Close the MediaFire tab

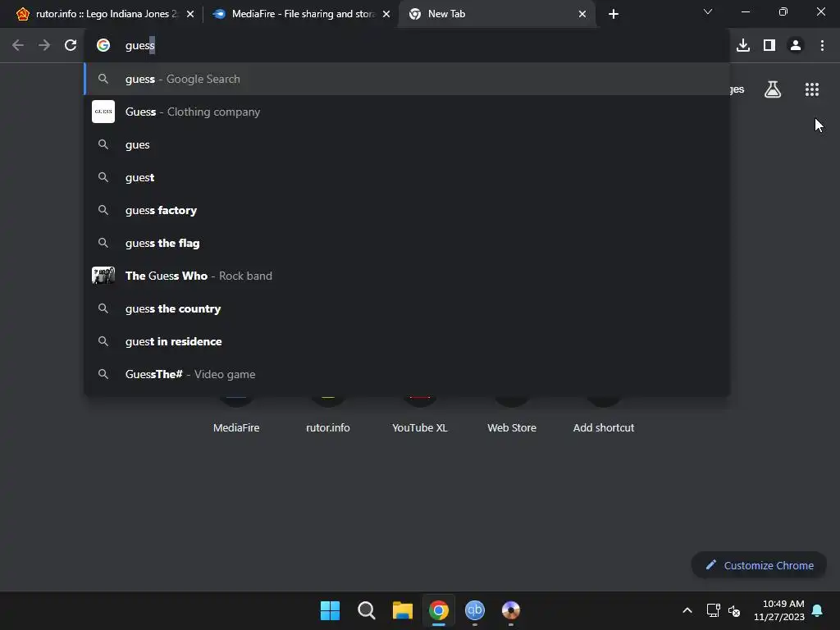tap(386, 14)
